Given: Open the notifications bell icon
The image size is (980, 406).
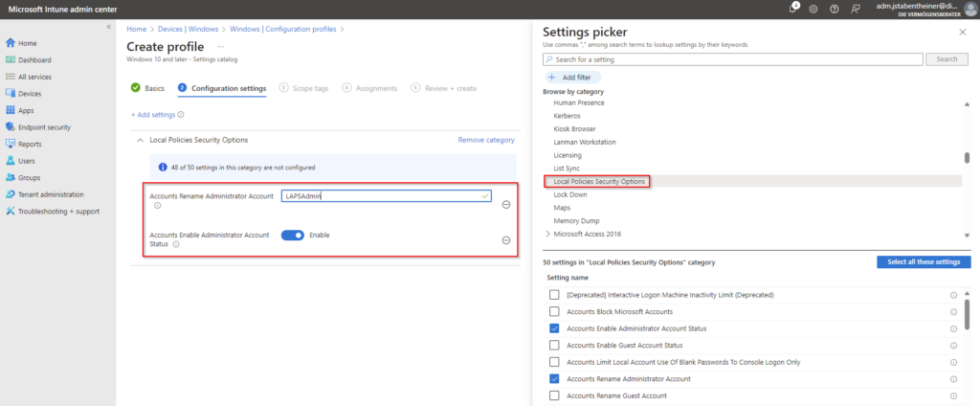Looking at the screenshot, I should (x=793, y=9).
